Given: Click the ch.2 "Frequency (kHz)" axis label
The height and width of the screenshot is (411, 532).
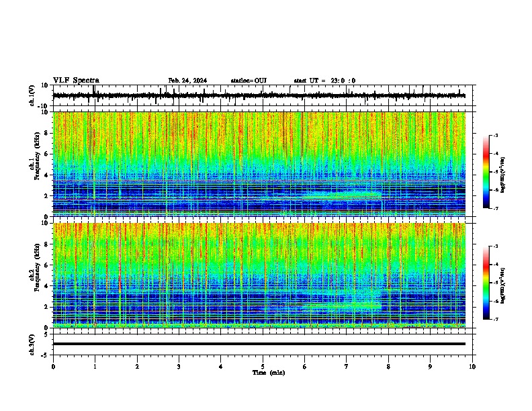Looking at the screenshot, I should click(x=37, y=267).
